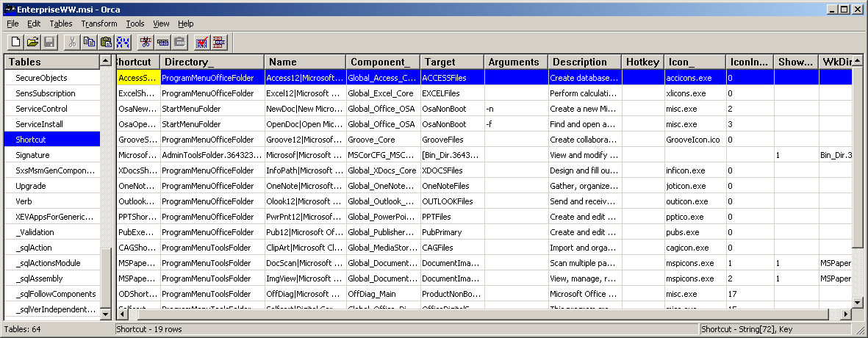Open the Tables menu
Image resolution: width=868 pixels, height=338 pixels.
(61, 24)
